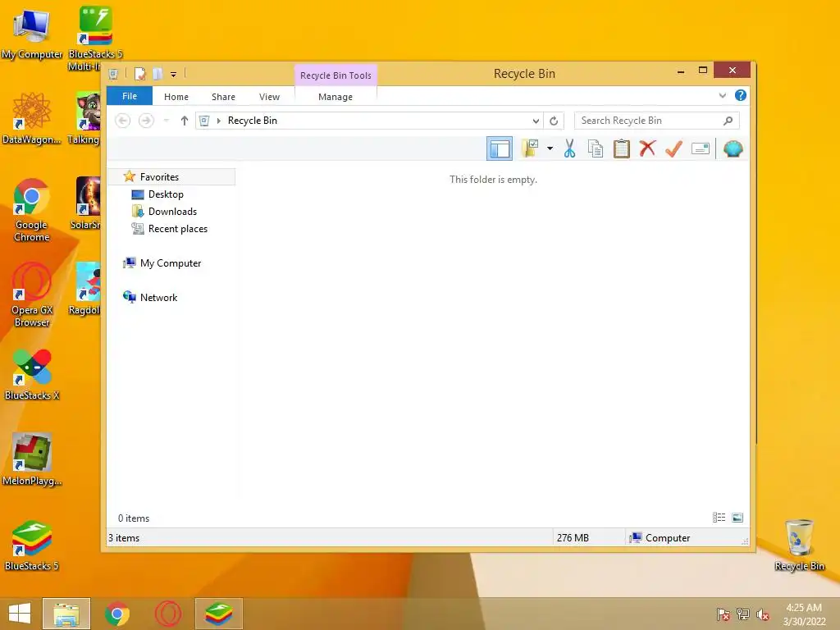The image size is (840, 630).
Task: Click the Rename icon in toolbar
Action: [701, 148]
